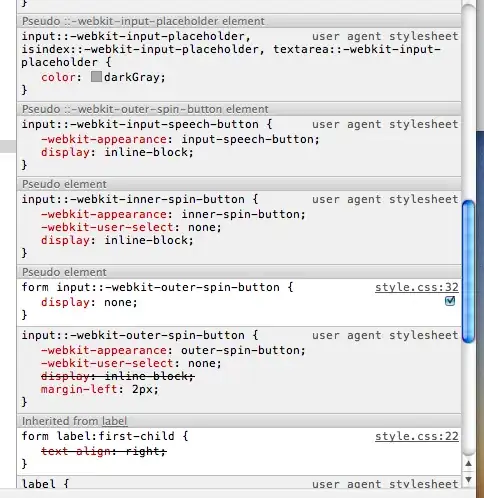Select the display: none property value
Viewport: 484px width, 498px height.
[x=121, y=302]
